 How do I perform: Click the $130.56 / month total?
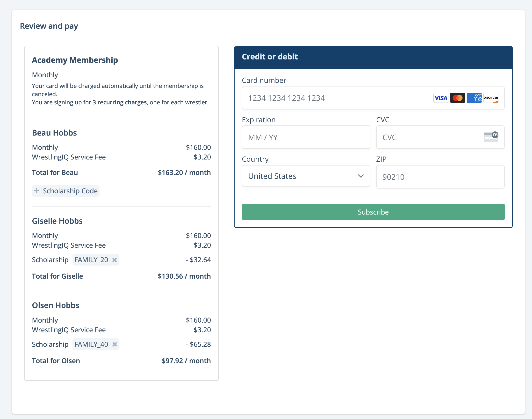click(x=184, y=276)
